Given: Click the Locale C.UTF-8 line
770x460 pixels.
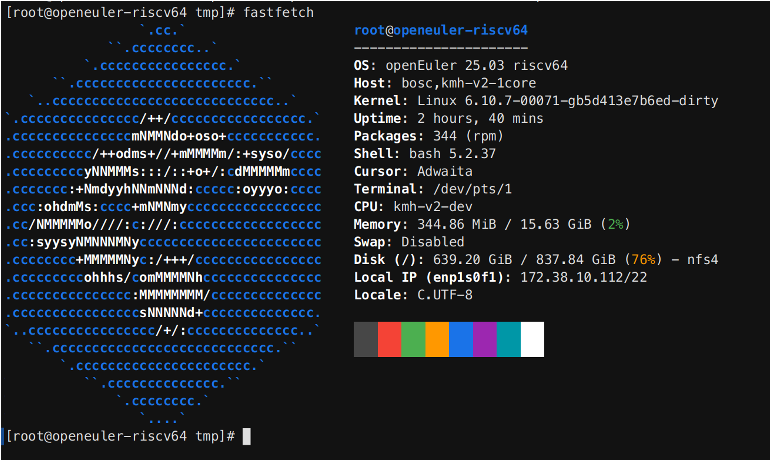Looking at the screenshot, I should (x=413, y=295).
